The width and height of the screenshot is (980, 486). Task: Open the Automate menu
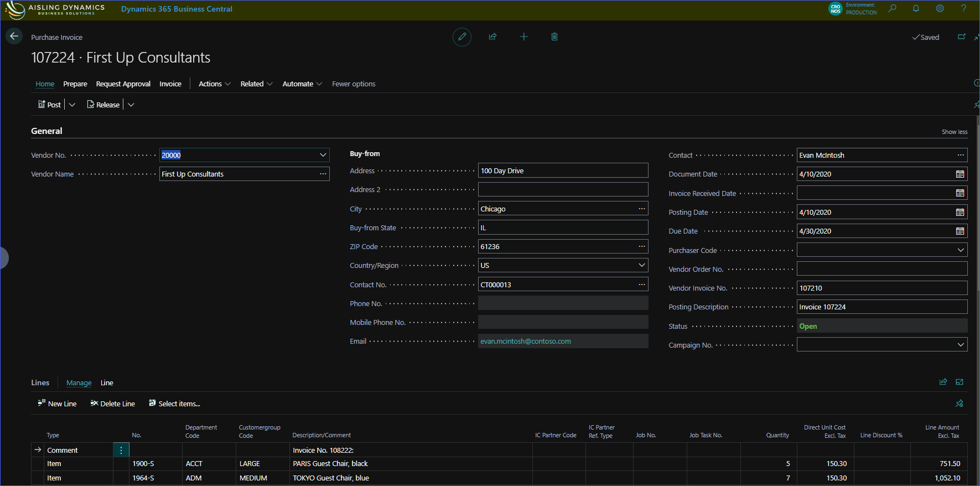302,84
